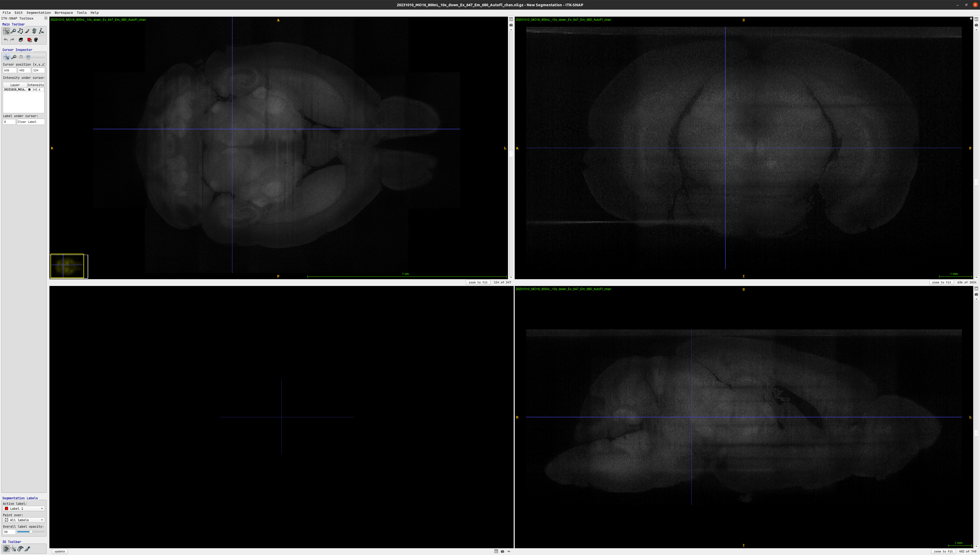Viewport: 980px width, 555px height.
Task: Click cursor X position field 636
Action: [x=10, y=71]
